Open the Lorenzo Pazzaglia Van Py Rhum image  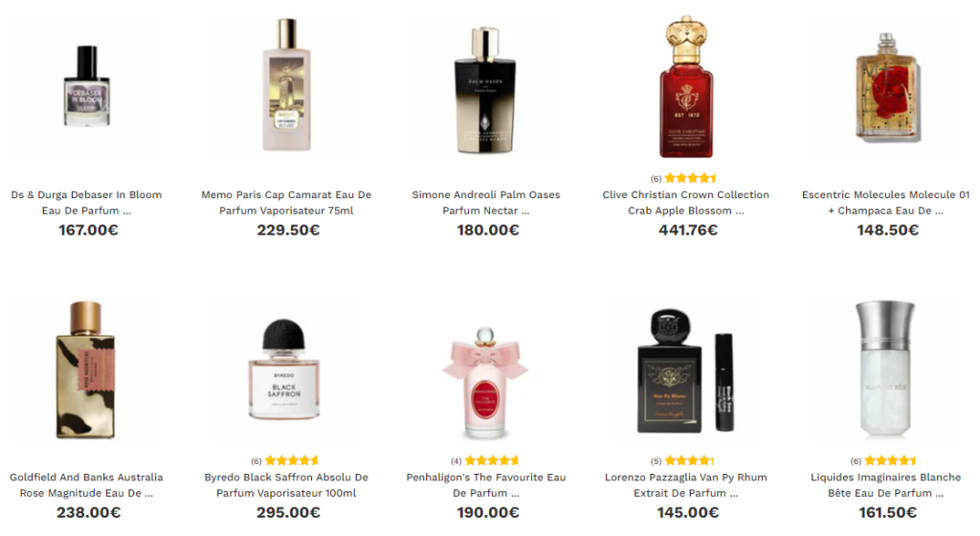685,371
